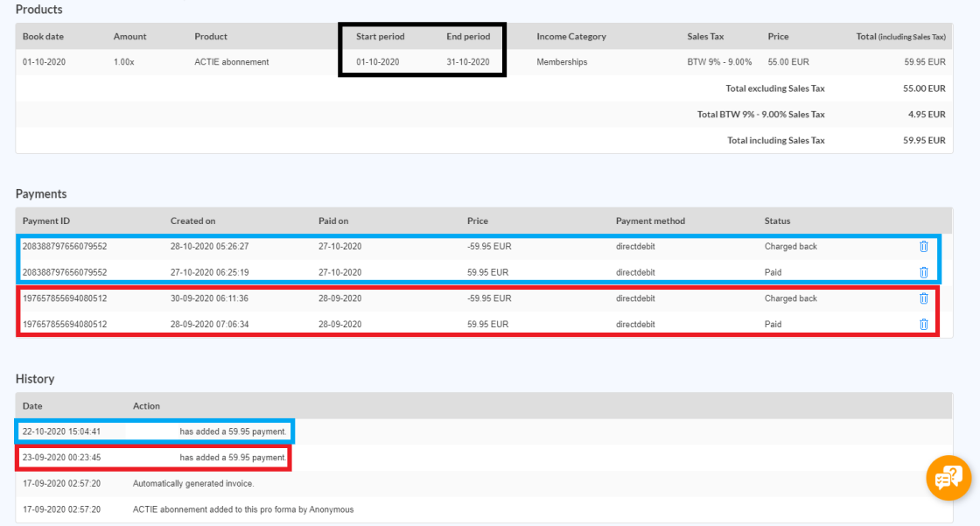Click the Memberships income category cell
Viewport: 980px width, 526px height.
pyautogui.click(x=563, y=61)
